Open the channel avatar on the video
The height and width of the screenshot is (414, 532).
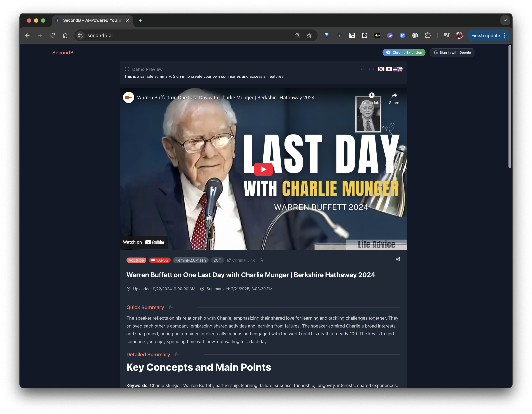[x=129, y=98]
